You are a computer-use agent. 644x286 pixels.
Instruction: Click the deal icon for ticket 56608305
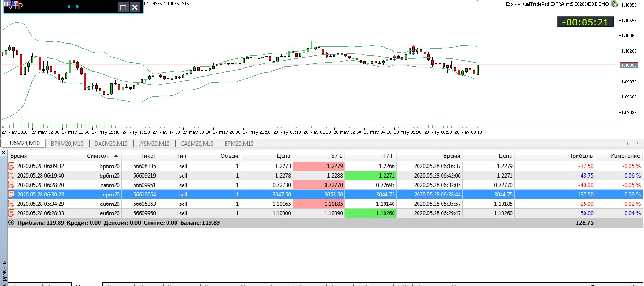[12, 166]
